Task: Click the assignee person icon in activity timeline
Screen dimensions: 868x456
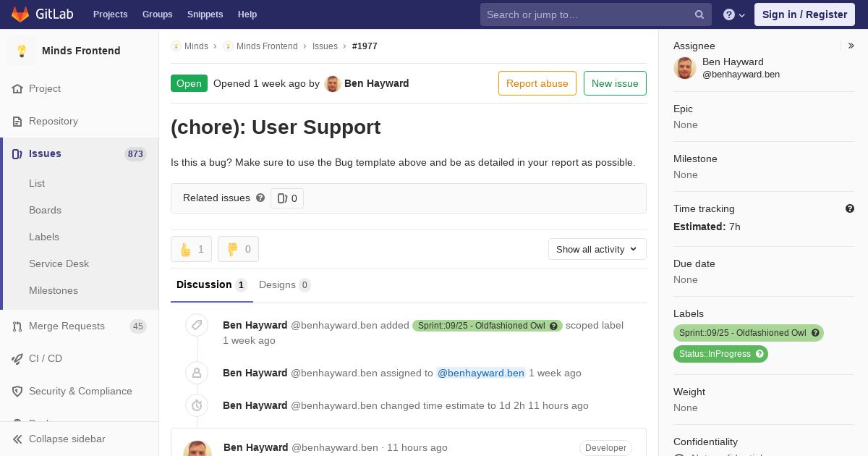Action: point(197,373)
